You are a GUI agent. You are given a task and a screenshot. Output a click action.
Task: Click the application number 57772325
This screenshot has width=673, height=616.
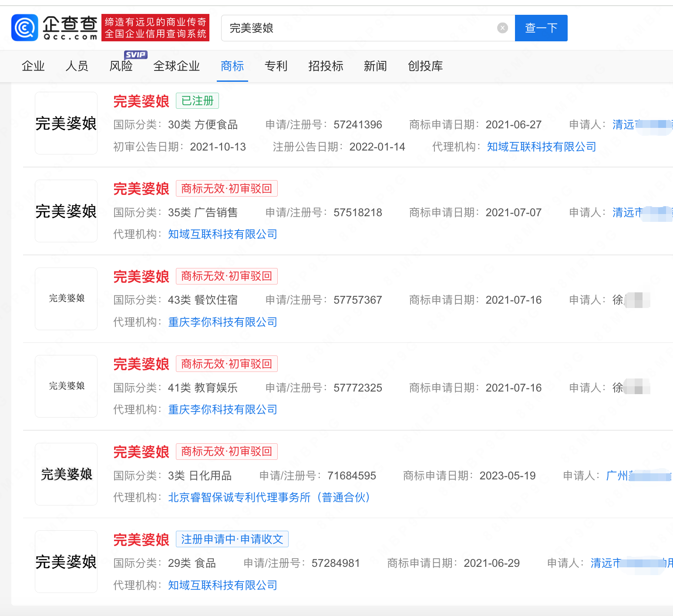pyautogui.click(x=358, y=388)
